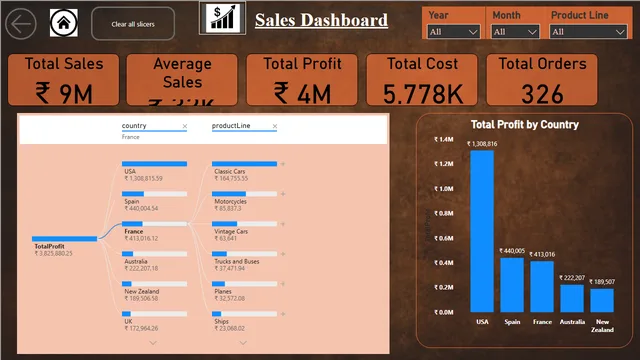Click the Total Orders card
Image resolution: width=640 pixels, height=360 pixels.
tap(542, 80)
